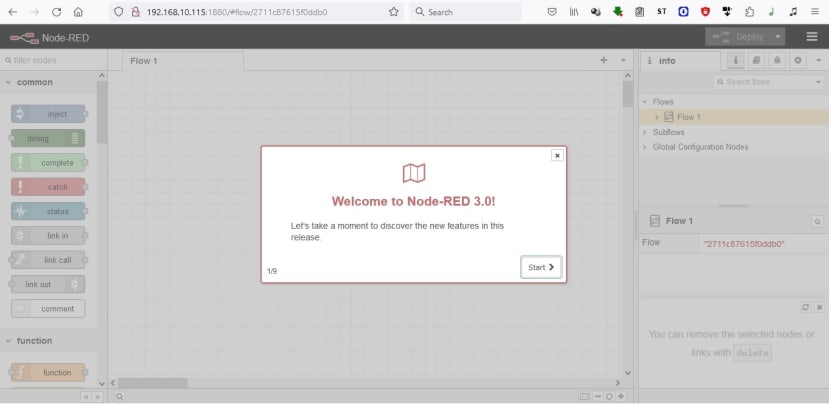The width and height of the screenshot is (829, 404).
Task: Close the tips box
Action: (x=819, y=307)
